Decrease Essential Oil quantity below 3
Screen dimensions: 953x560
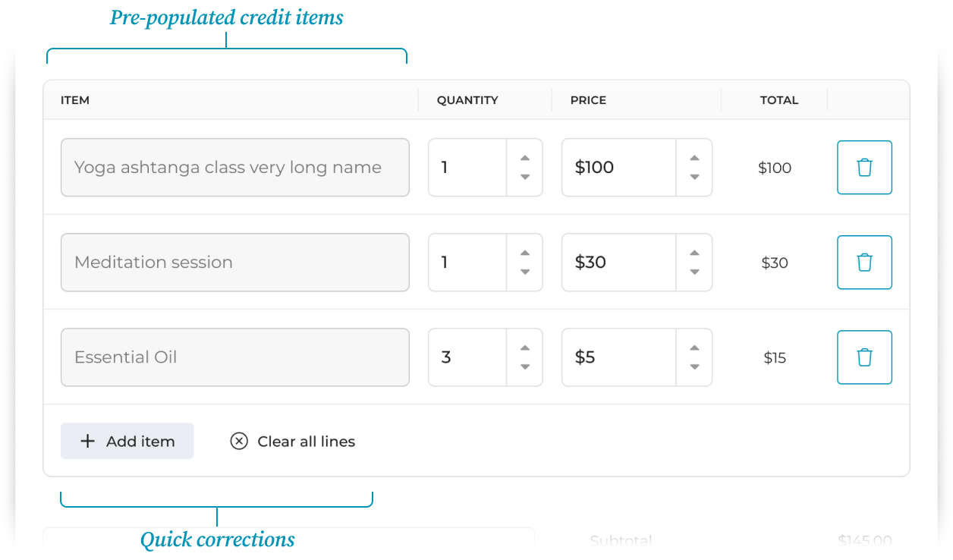[x=525, y=367]
